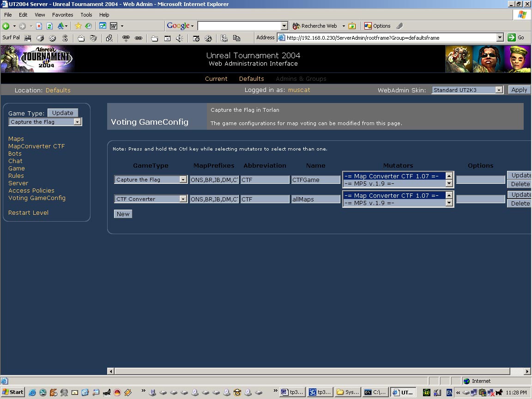The image size is (532, 399).
Task: Switch to the Defaults tab
Action: click(x=251, y=79)
